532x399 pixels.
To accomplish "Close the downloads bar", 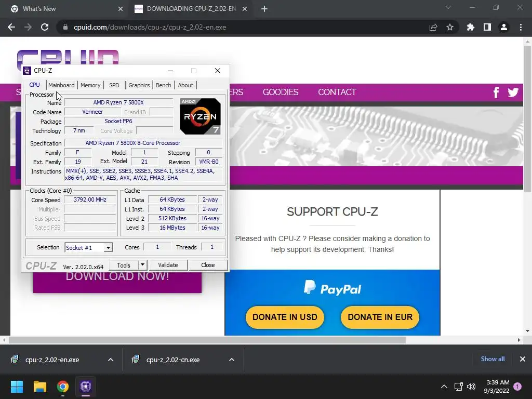I will pos(523,359).
